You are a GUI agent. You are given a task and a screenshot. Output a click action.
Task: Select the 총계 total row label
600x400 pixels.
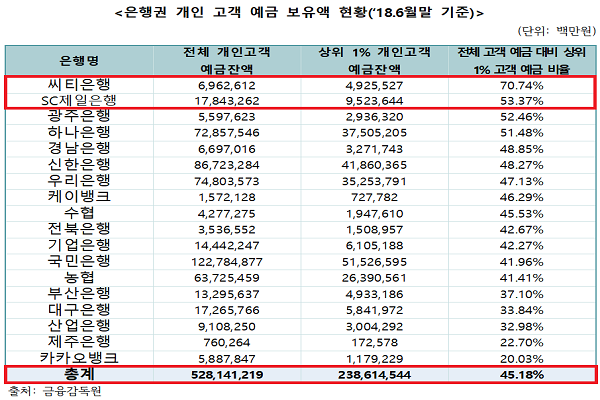pyautogui.click(x=79, y=374)
